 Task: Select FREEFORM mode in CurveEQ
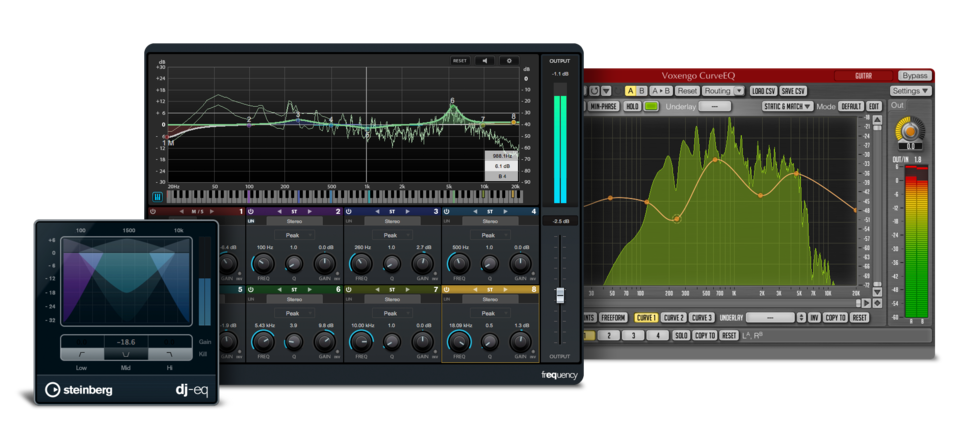click(613, 318)
